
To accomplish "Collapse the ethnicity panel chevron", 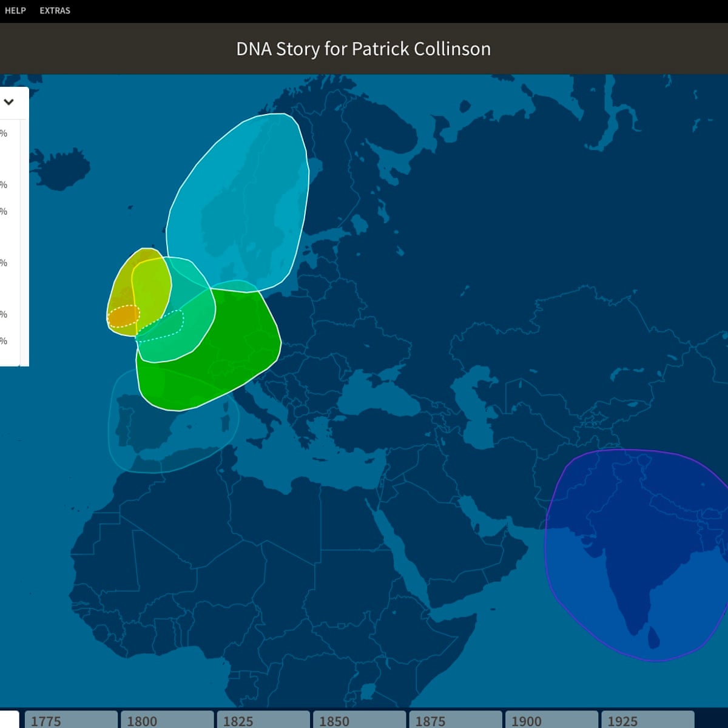I will tap(8, 102).
